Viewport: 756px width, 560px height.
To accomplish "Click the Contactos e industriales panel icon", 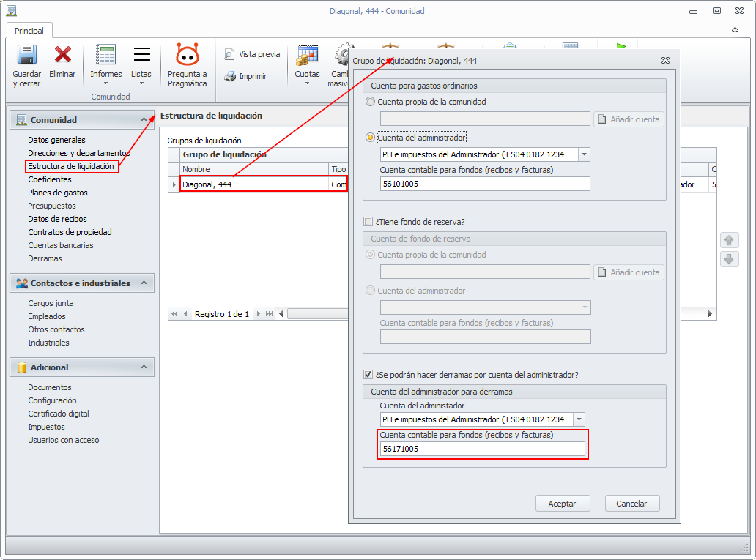I will point(21,283).
